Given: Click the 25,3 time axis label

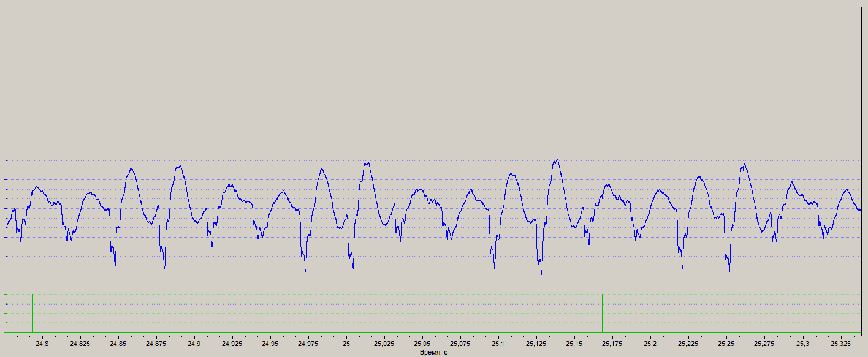Looking at the screenshot, I should point(802,344).
